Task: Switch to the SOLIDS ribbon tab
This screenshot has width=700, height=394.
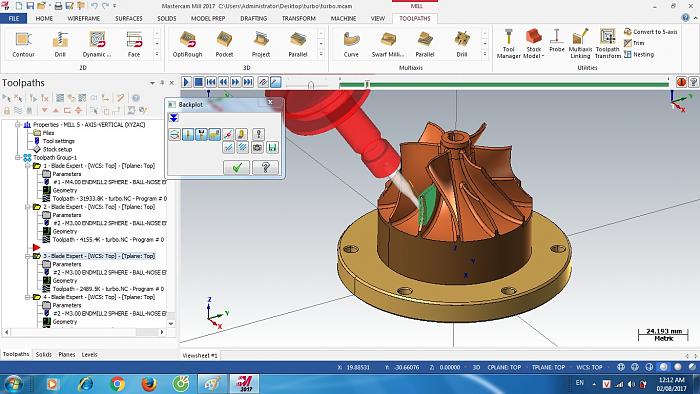Action: [x=167, y=18]
